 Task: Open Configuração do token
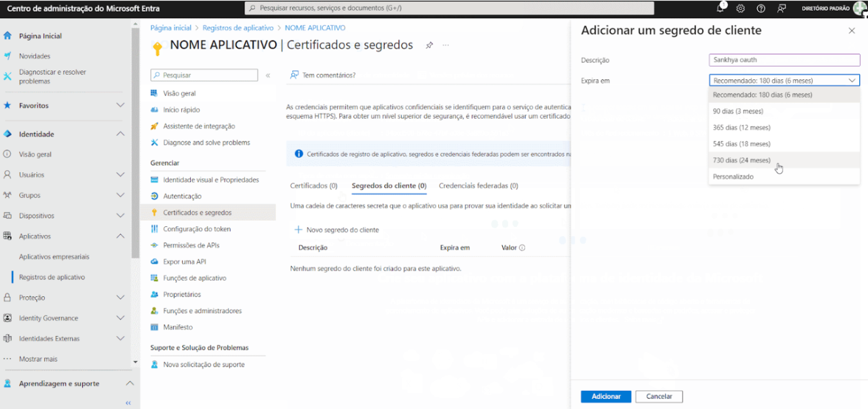pos(196,229)
